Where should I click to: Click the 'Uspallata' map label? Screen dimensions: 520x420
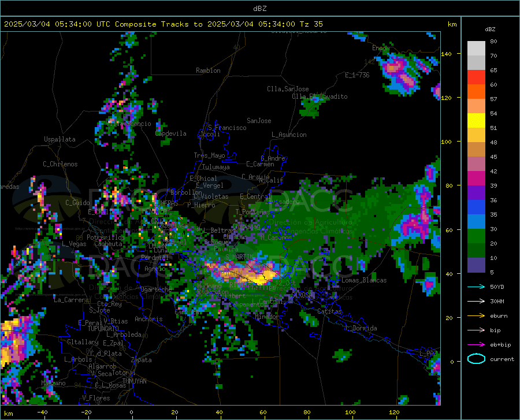pos(60,139)
